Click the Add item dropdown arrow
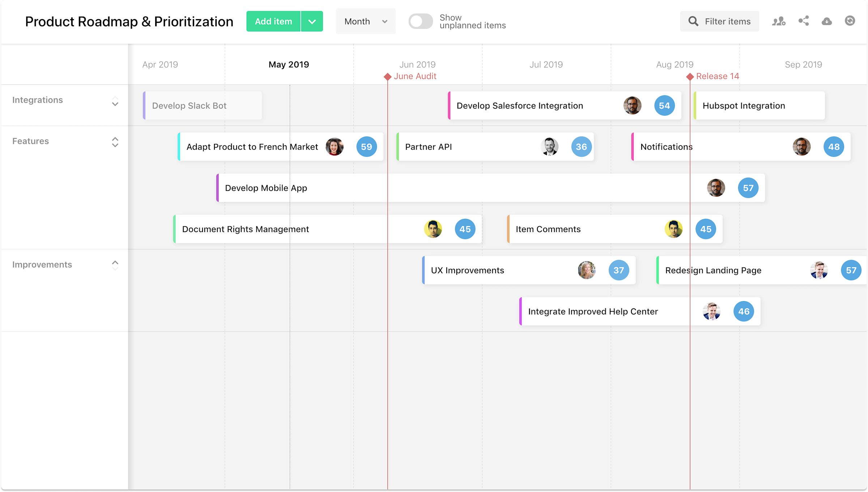This screenshot has width=868, height=492. point(312,22)
